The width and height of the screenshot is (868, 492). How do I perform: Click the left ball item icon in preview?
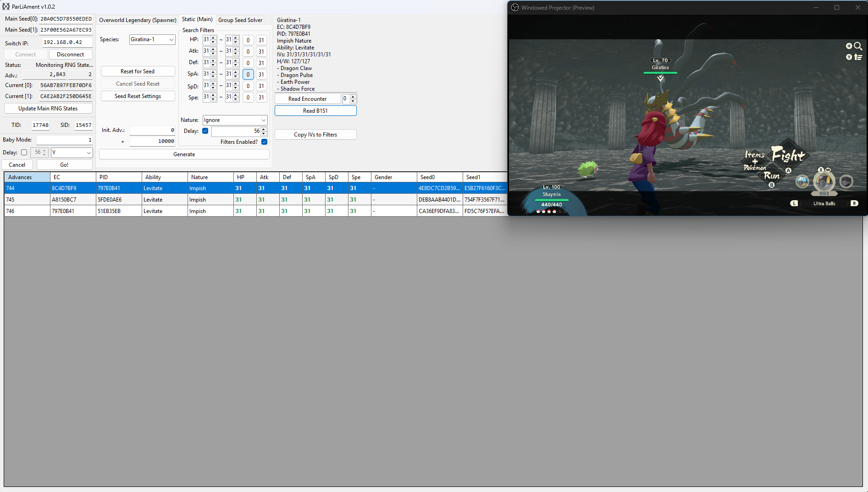[802, 181]
